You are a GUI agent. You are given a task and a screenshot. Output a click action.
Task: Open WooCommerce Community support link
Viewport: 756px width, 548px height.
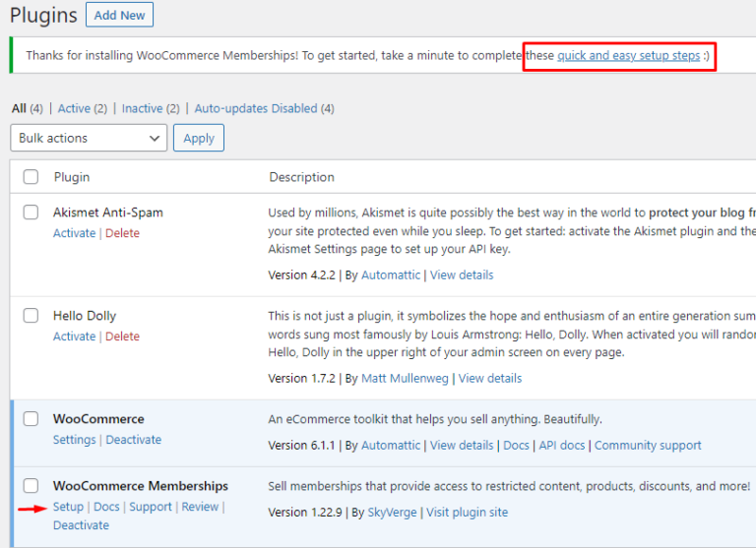point(648,446)
